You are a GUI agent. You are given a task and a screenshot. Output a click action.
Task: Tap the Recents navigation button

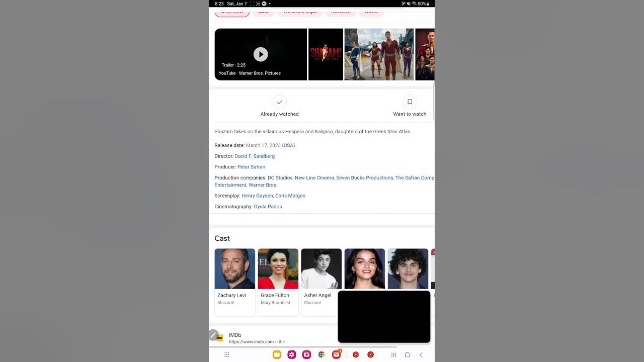point(394,355)
